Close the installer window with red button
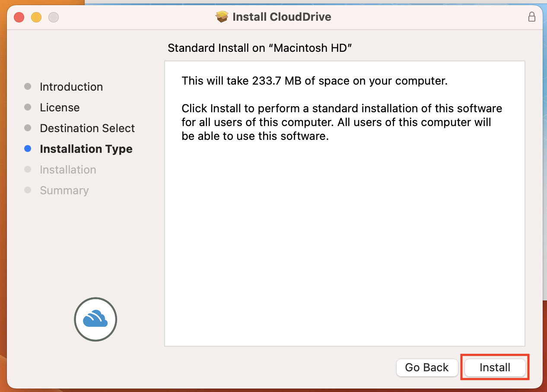547x392 pixels. click(x=19, y=17)
